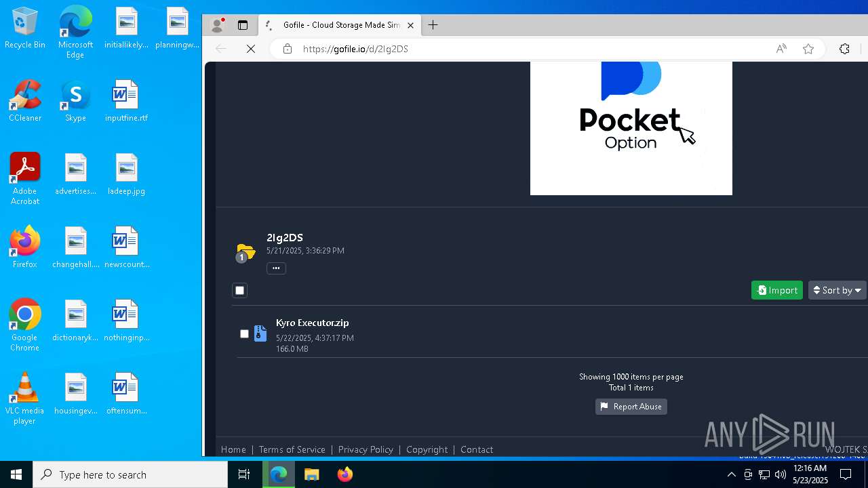View site information lock icon
The image size is (868, 488).
click(288, 49)
